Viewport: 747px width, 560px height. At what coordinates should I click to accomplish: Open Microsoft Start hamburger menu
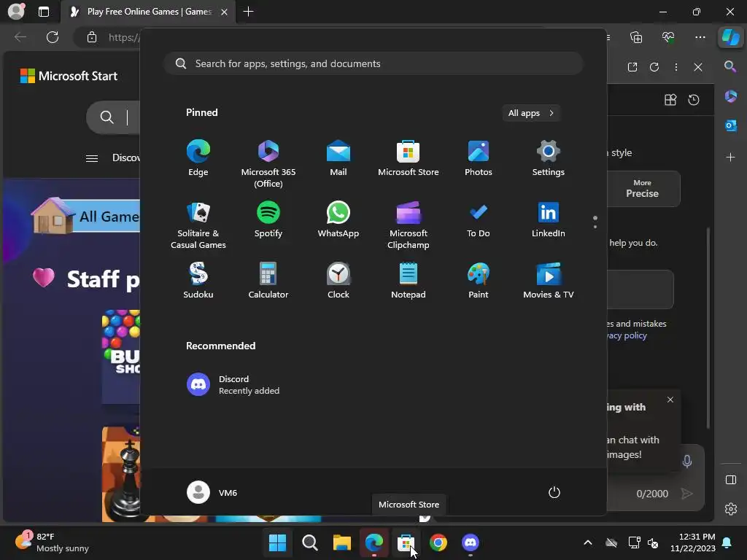pos(92,158)
